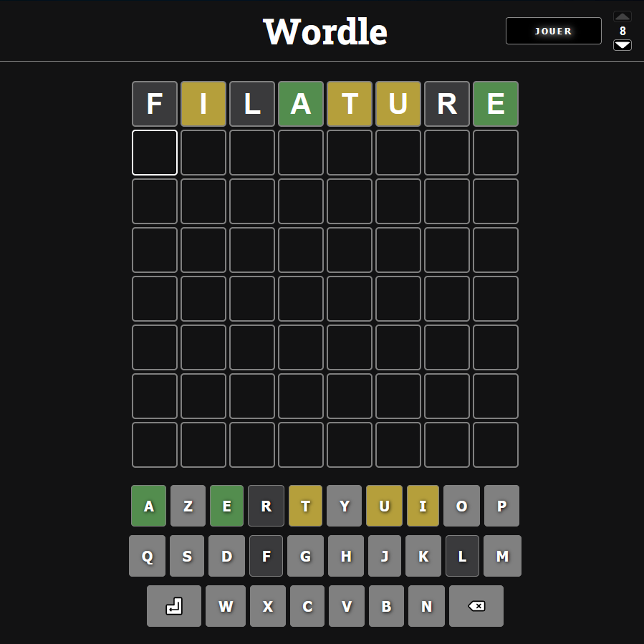Tap the Q key on the keyboard
The height and width of the screenshot is (644, 644).
pyautogui.click(x=148, y=556)
